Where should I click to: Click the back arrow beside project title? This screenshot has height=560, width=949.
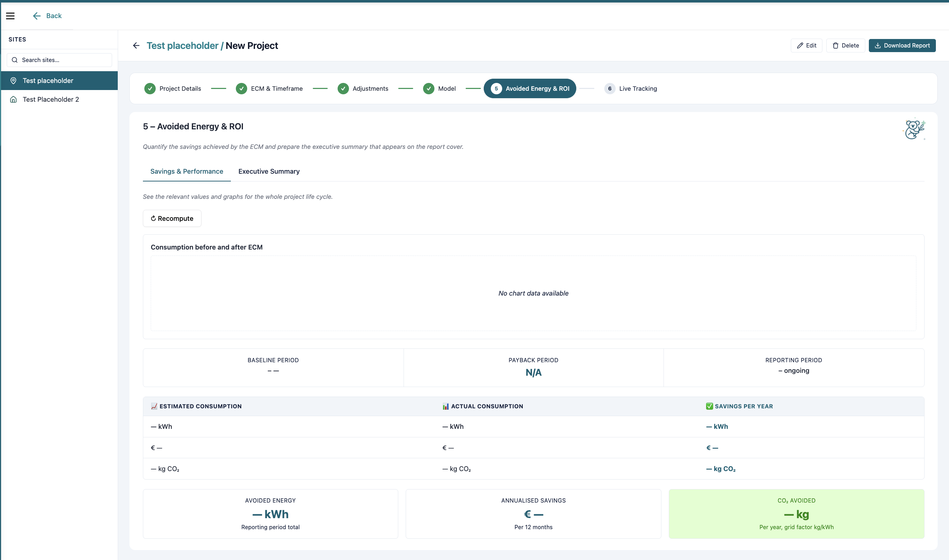point(136,46)
